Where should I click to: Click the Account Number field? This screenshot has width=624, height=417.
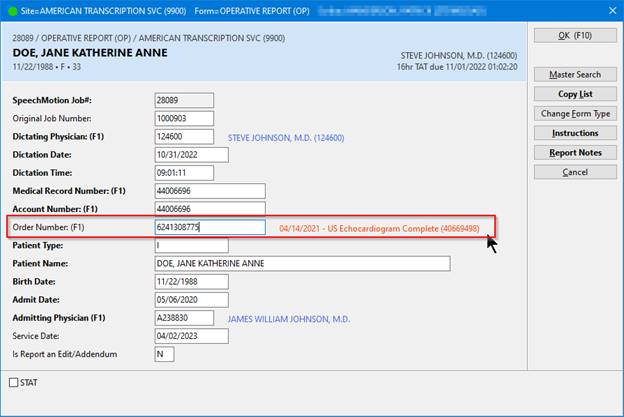pos(210,209)
